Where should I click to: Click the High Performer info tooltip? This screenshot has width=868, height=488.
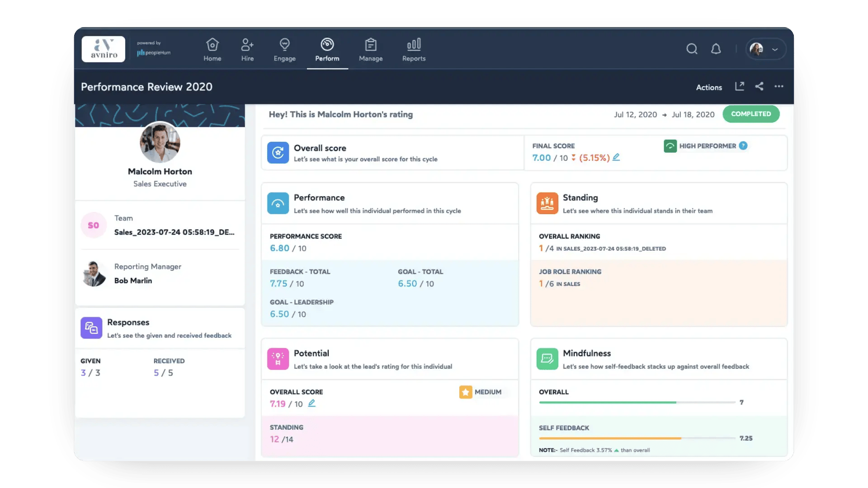[743, 145]
